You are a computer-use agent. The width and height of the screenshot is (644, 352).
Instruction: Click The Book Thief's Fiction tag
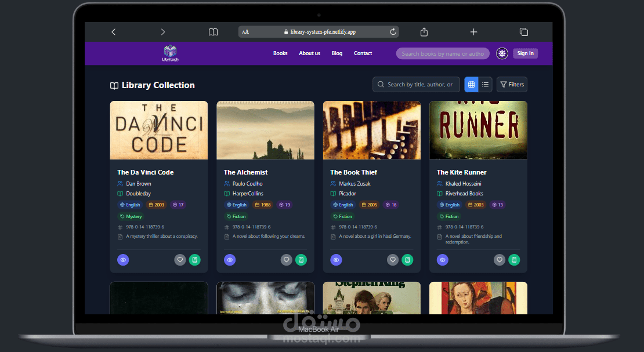coord(342,216)
